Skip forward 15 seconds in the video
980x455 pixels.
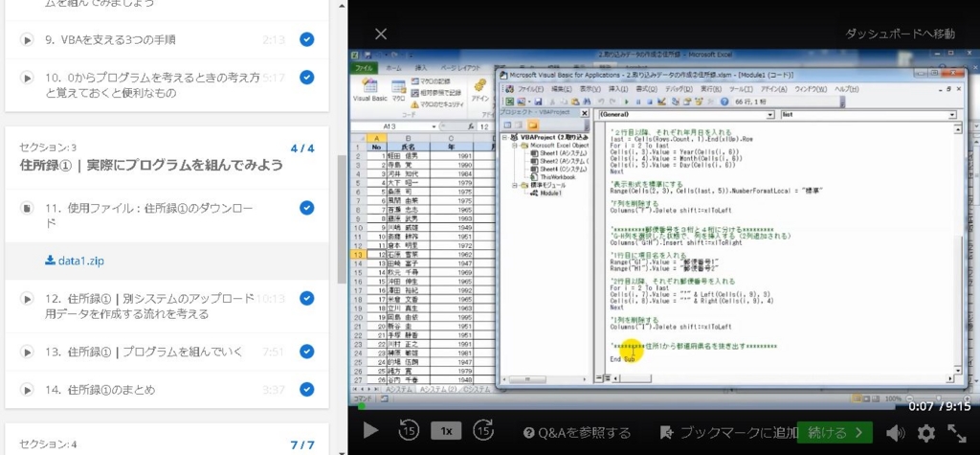[x=483, y=431]
